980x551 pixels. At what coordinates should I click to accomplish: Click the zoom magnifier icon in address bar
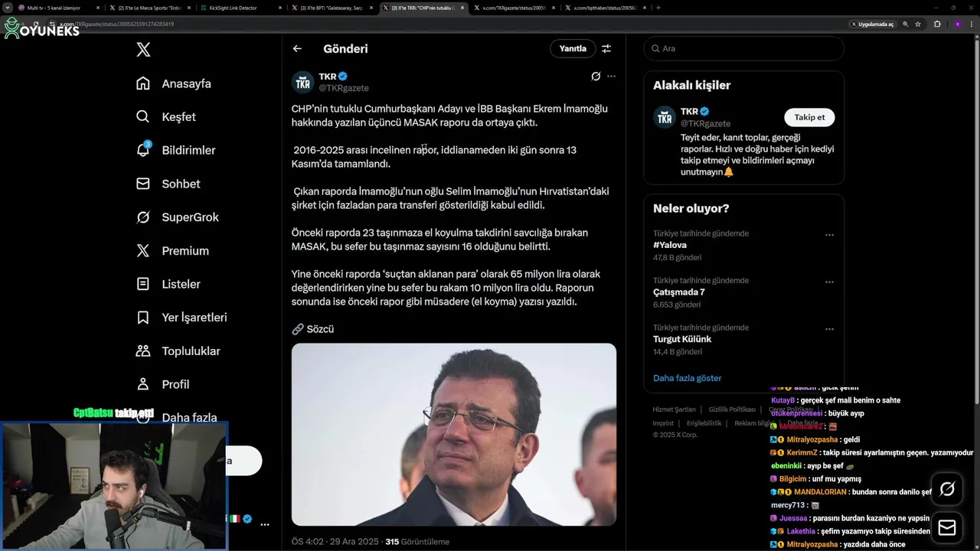906,24
